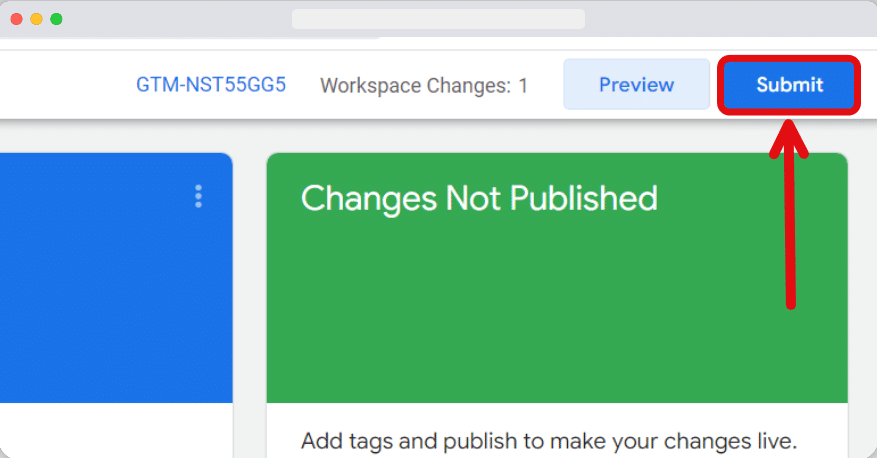Close the window with the red button

(x=17, y=19)
